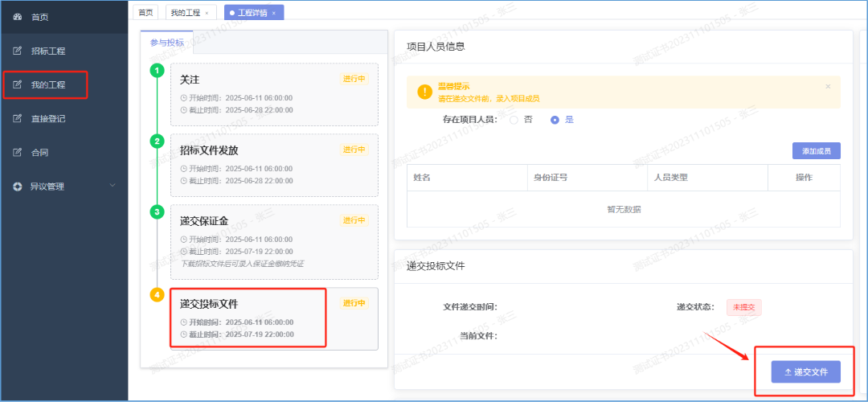Open the 递交投标文件 step card
The image size is (868, 402).
click(x=275, y=318)
